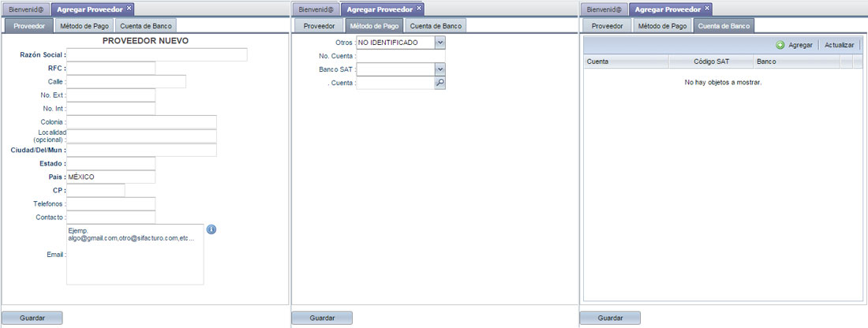
Task: Open Cuenta de Banco tab in middle panel
Action: tap(435, 26)
